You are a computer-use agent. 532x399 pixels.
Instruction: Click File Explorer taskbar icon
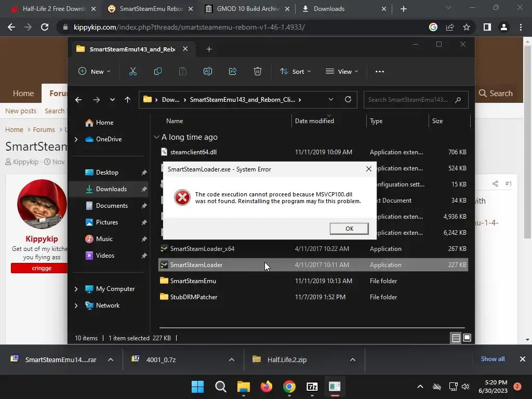click(x=243, y=387)
